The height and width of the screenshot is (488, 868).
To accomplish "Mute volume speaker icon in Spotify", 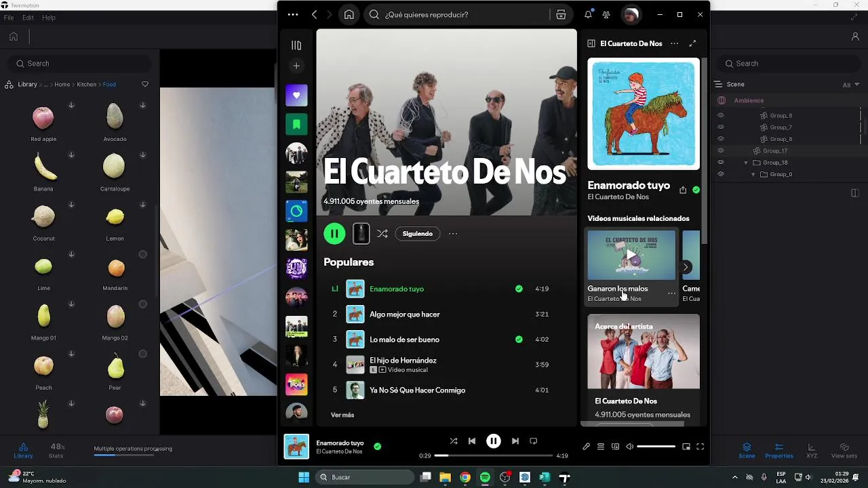I will tap(630, 447).
